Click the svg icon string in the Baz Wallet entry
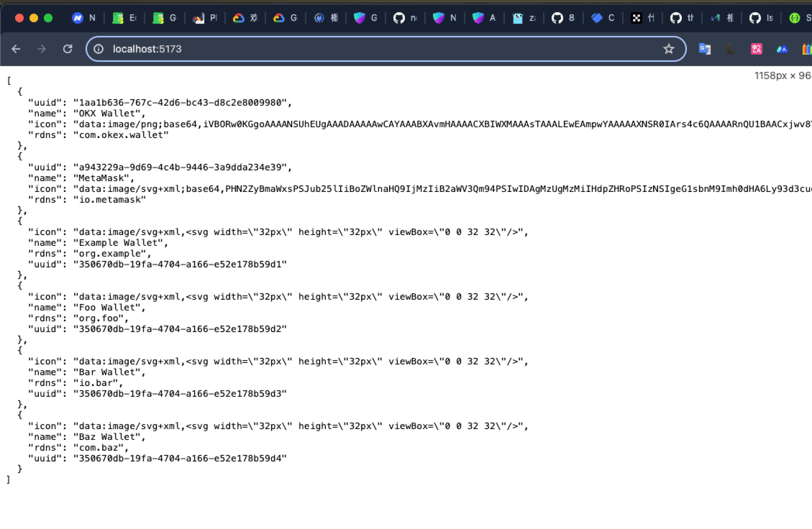 click(298, 426)
